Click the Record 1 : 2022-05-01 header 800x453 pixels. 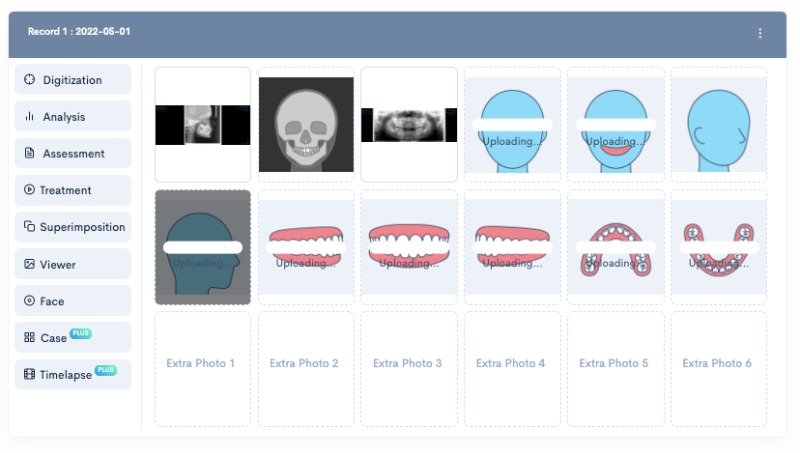click(x=79, y=32)
